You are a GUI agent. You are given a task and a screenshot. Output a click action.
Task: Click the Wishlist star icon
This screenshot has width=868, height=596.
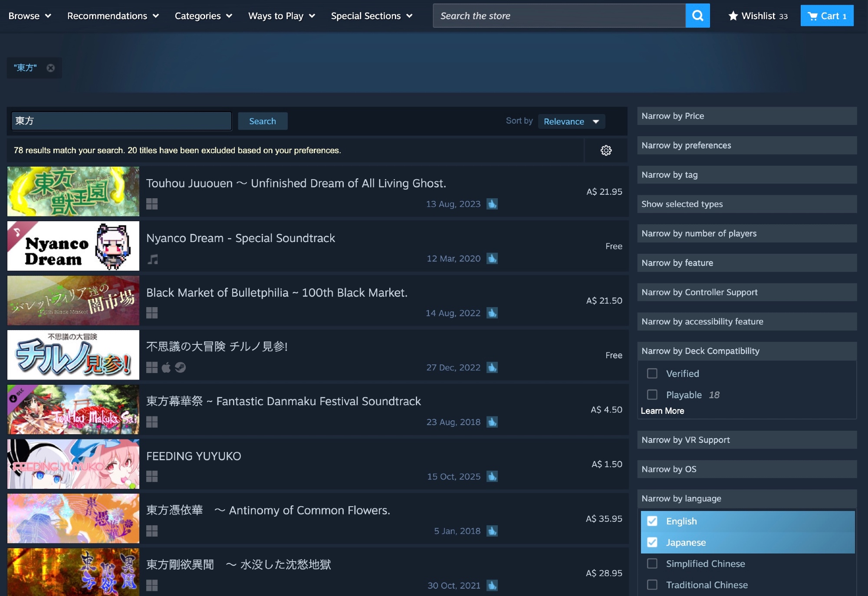733,16
